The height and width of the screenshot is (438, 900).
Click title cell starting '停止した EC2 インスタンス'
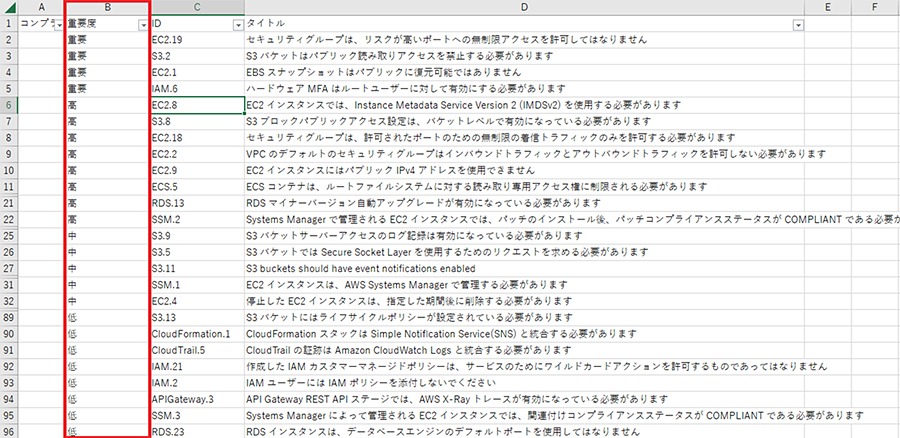click(524, 301)
